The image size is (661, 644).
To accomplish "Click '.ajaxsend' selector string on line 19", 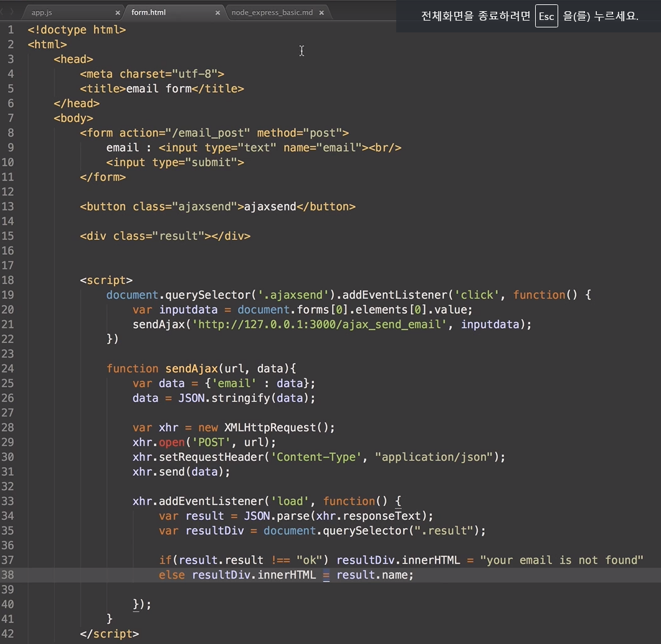I will coord(293,295).
